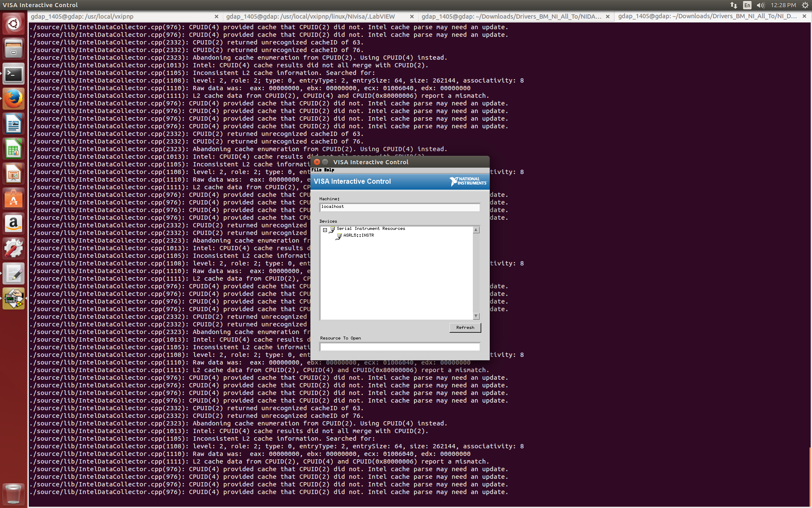Screen dimensions: 812x508
Task: Minimize the VISA Interactive Control dialog
Action: pyautogui.click(x=325, y=162)
